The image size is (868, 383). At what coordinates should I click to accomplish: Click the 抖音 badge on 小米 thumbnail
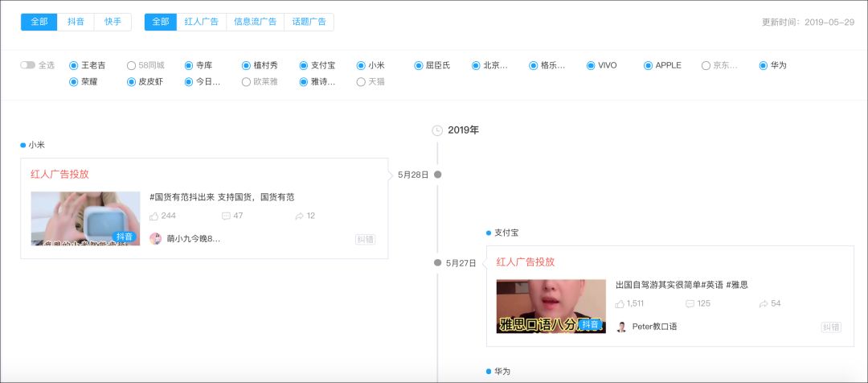tap(125, 237)
